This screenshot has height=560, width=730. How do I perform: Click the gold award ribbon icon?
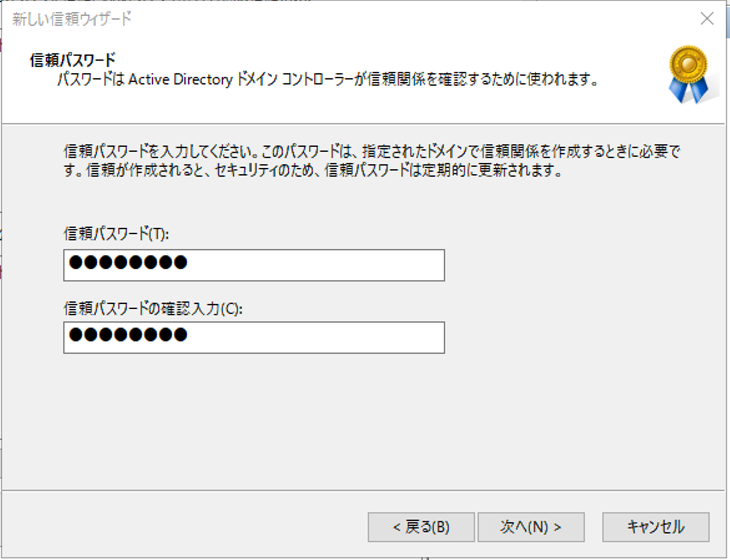pyautogui.click(x=688, y=66)
